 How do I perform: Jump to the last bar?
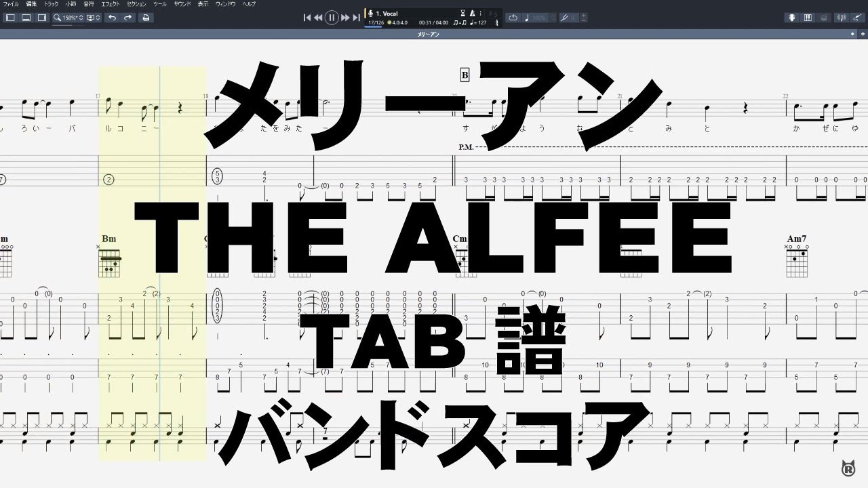coord(356,18)
